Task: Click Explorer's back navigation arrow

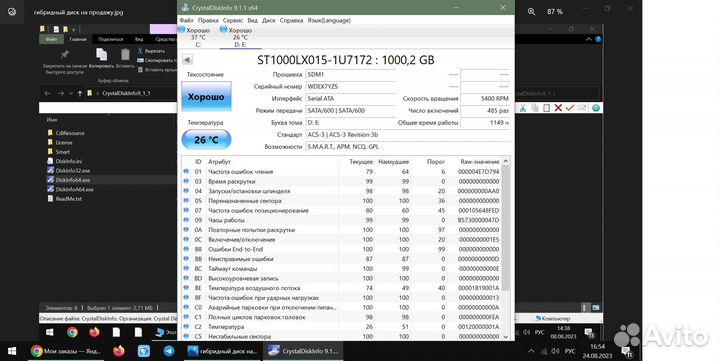Action: 47,93
